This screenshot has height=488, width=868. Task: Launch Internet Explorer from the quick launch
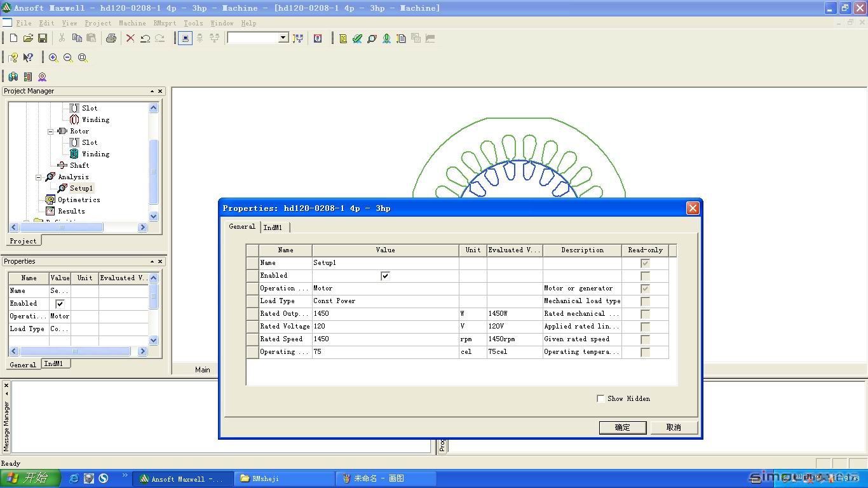[74, 478]
